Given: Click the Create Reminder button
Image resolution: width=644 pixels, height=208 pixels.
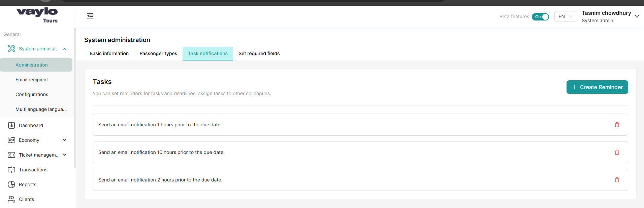Looking at the screenshot, I should pyautogui.click(x=597, y=87).
